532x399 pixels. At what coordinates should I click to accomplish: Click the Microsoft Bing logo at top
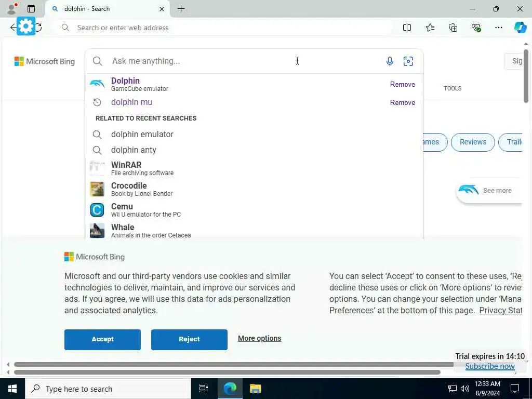pos(45,61)
